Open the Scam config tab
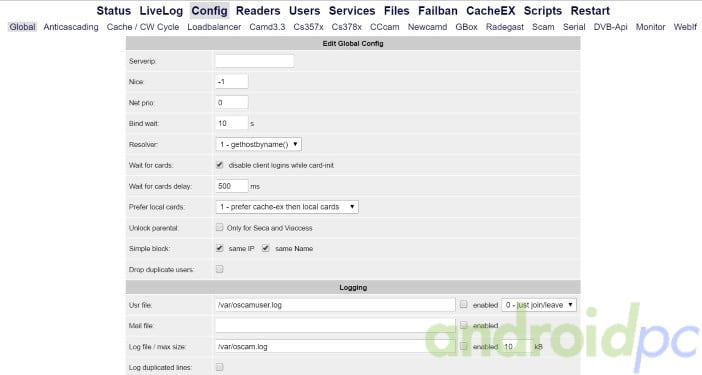The width and height of the screenshot is (702, 375). (543, 27)
